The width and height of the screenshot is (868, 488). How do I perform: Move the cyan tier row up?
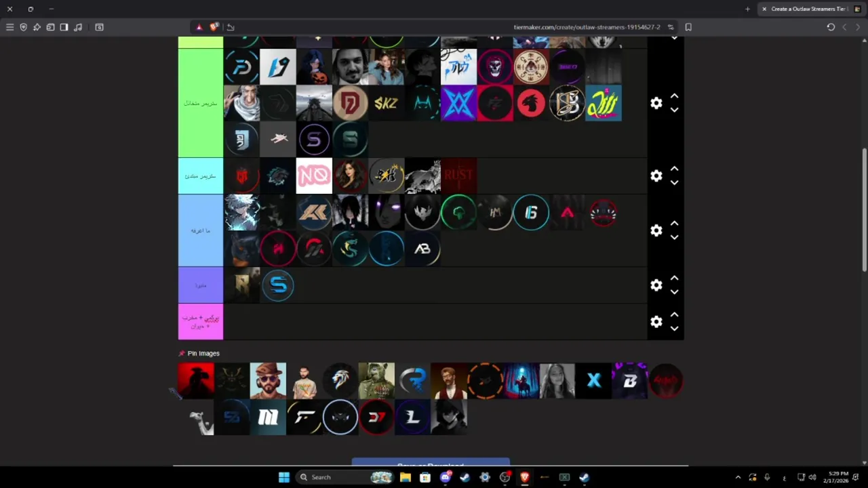[x=674, y=169]
